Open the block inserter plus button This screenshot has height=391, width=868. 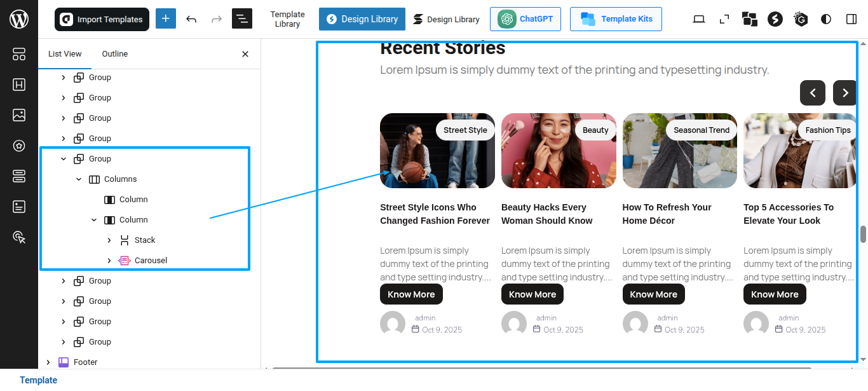pyautogui.click(x=166, y=18)
